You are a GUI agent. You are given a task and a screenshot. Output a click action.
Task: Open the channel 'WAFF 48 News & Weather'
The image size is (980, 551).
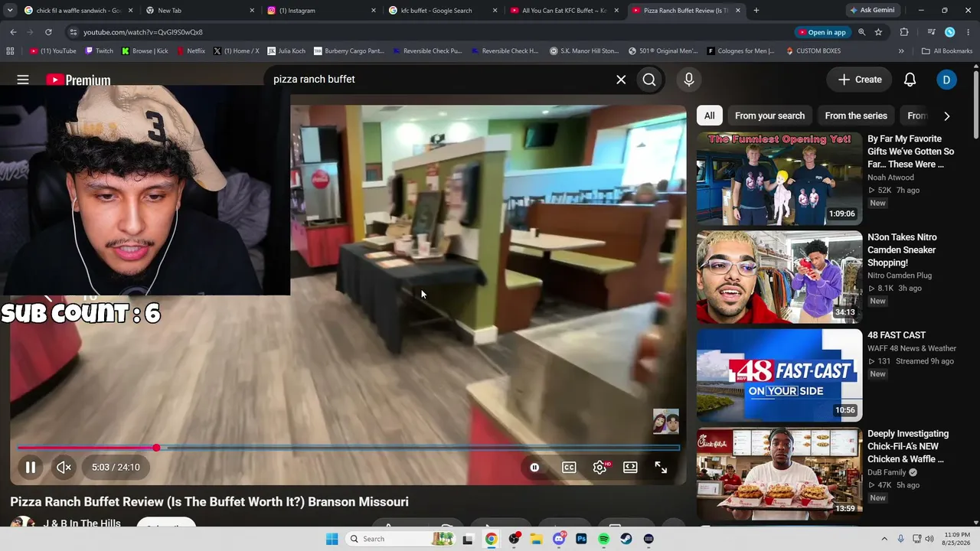[912, 348]
